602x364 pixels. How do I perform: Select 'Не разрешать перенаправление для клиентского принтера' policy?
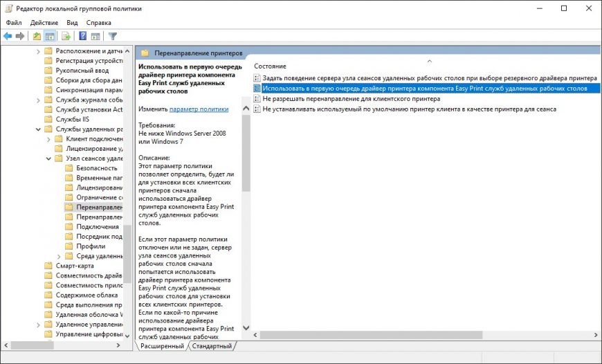pos(351,99)
